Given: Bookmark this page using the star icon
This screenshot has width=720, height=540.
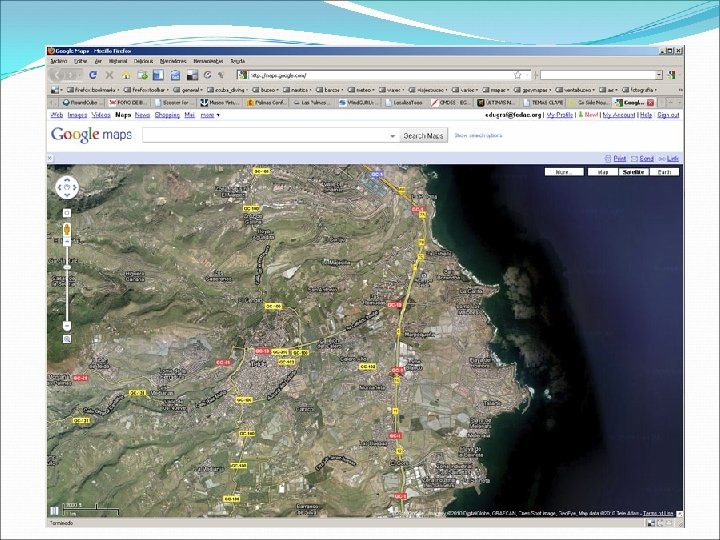Looking at the screenshot, I should (x=518, y=75).
